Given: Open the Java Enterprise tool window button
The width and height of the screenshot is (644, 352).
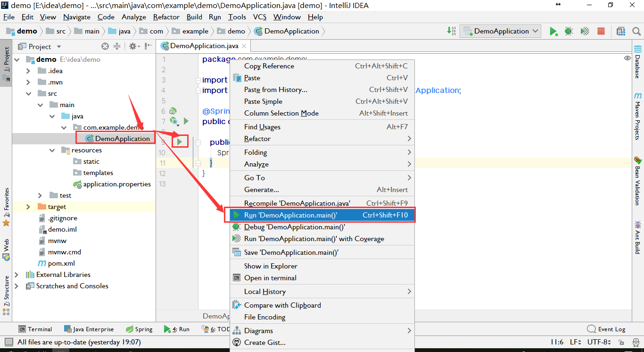Looking at the screenshot, I should (88, 329).
